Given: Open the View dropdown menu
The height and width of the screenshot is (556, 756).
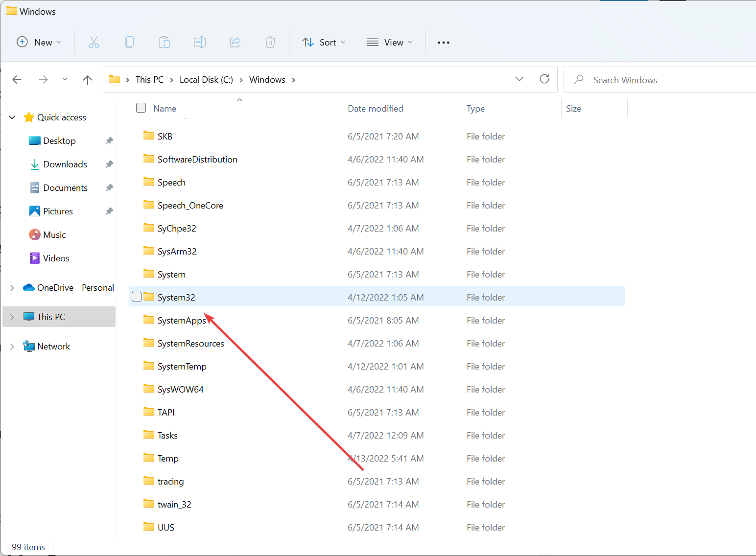Looking at the screenshot, I should pos(390,43).
